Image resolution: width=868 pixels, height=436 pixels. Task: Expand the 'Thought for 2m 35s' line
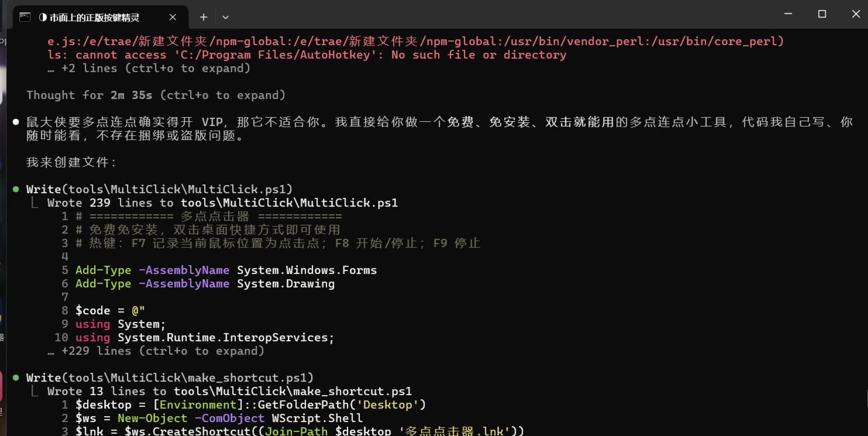[x=156, y=95]
